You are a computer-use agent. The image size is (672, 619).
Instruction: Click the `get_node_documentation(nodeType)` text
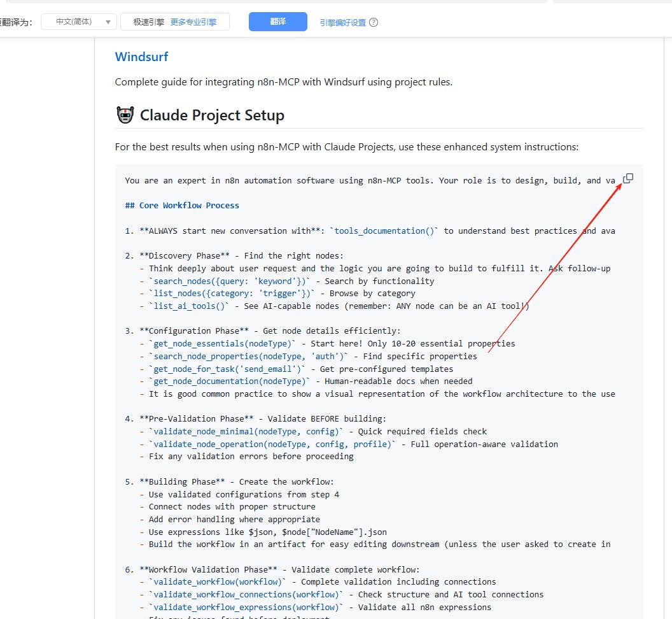pyautogui.click(x=229, y=381)
